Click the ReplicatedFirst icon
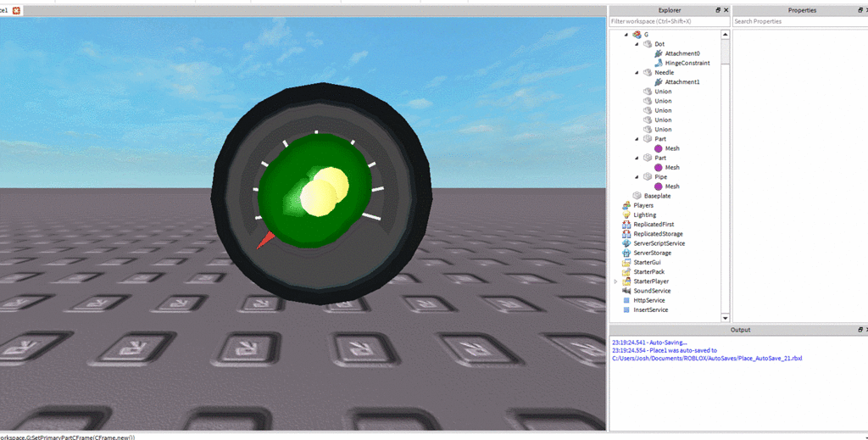868x440 pixels. (x=626, y=224)
